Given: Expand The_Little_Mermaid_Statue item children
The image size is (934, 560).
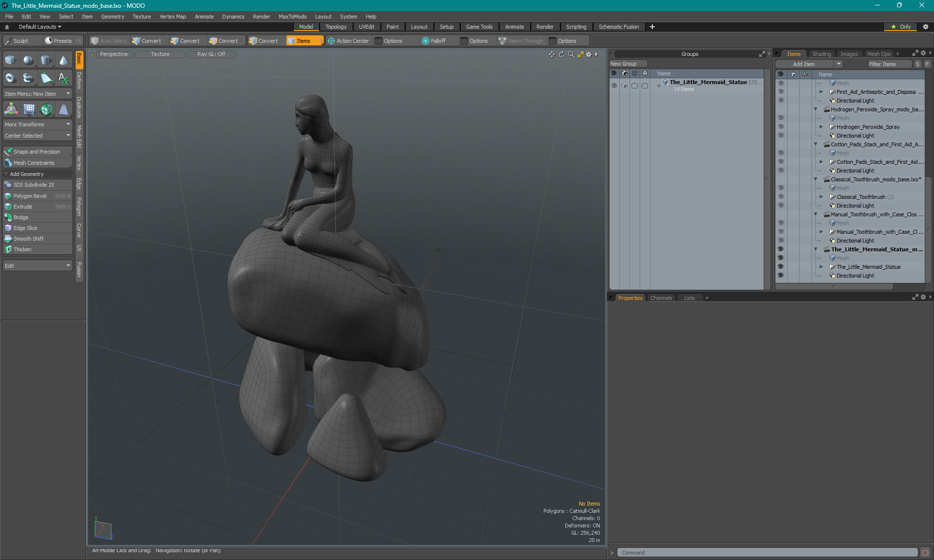Looking at the screenshot, I should 822,267.
